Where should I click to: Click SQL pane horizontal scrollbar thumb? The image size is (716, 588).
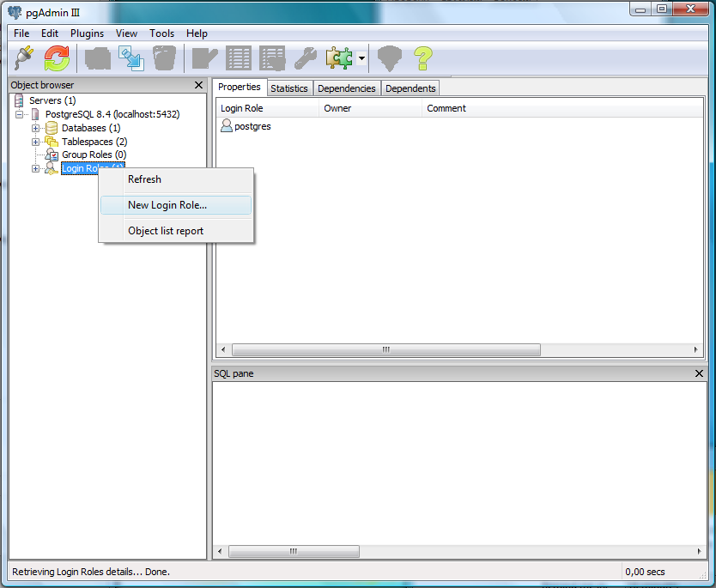point(294,551)
